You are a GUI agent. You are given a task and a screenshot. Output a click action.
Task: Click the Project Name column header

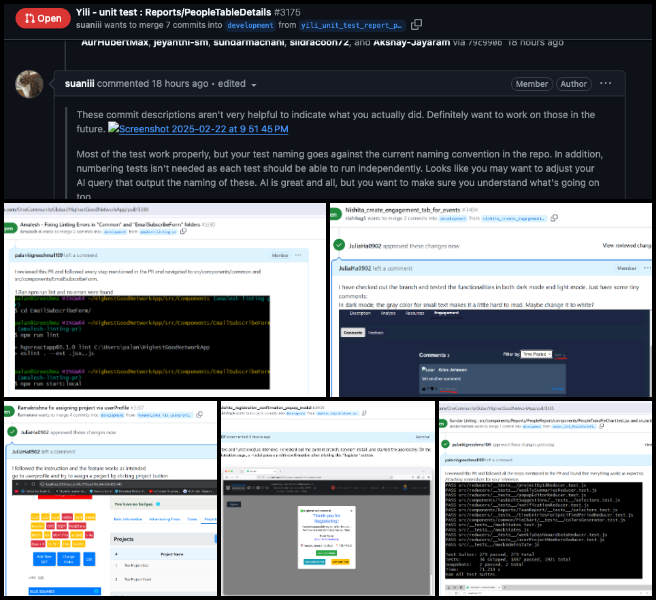(172, 554)
